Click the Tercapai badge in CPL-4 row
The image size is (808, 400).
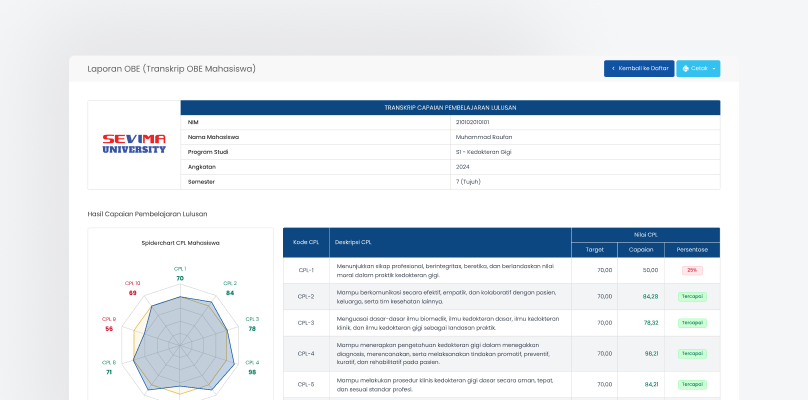tap(692, 354)
